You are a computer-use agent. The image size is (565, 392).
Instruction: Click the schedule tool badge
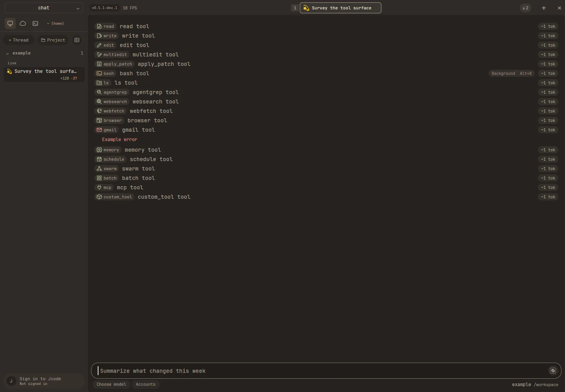click(110, 159)
